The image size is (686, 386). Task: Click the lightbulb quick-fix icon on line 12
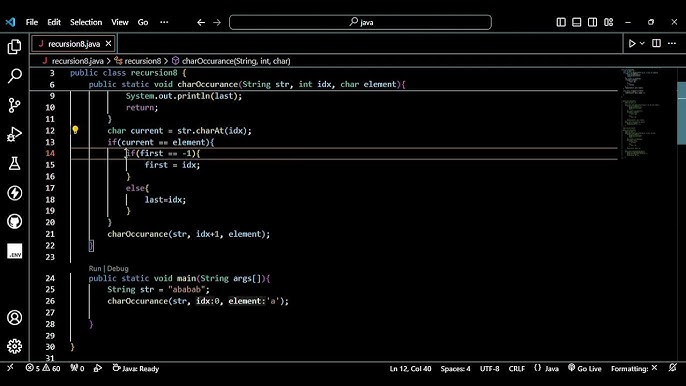click(75, 130)
